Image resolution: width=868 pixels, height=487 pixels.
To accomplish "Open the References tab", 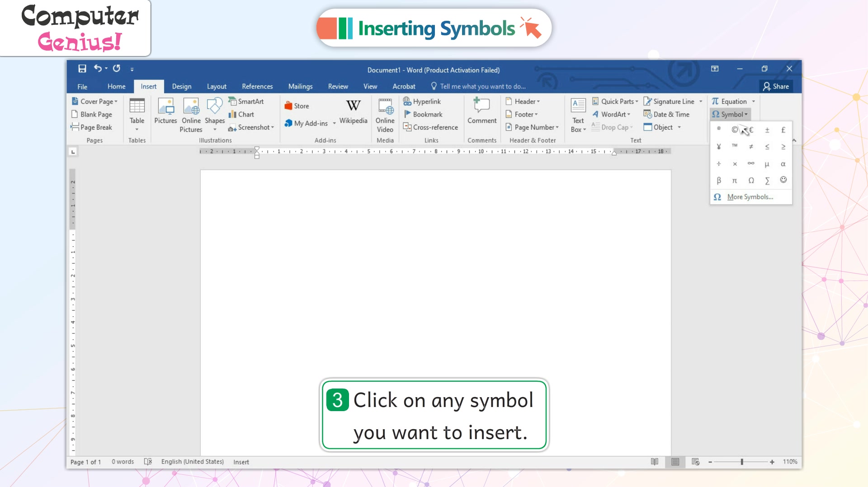I will tap(257, 86).
